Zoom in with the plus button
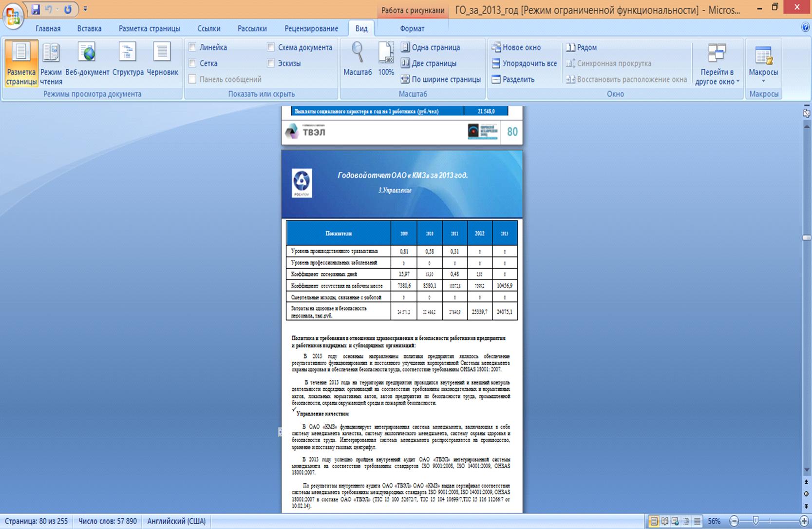This screenshot has width=812, height=529. coord(804,521)
